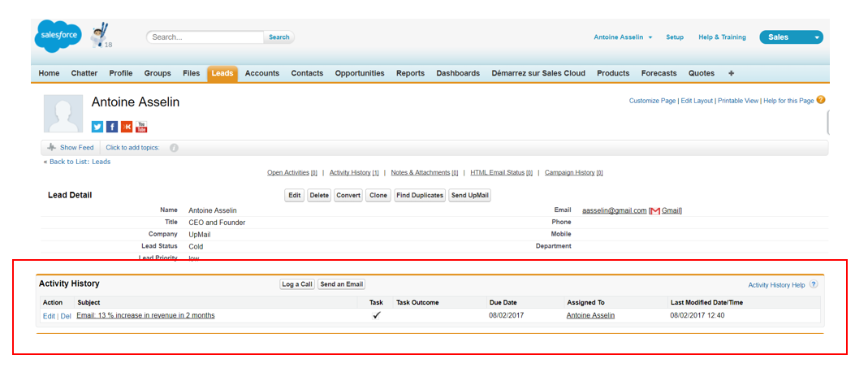Open the Quotes tab
Screen dimensions: 868x368
pos(702,73)
